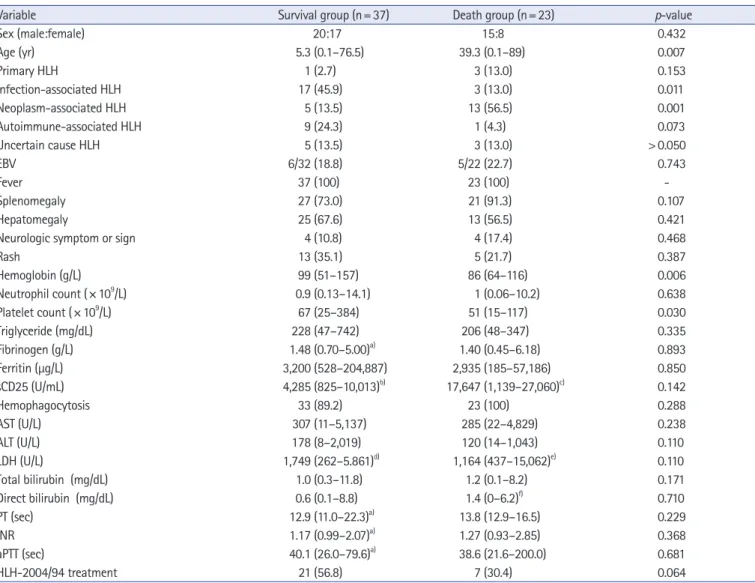This screenshot has height=583, width=755.
Task: Select the '>0.050' p-value cell
Action: [667, 145]
